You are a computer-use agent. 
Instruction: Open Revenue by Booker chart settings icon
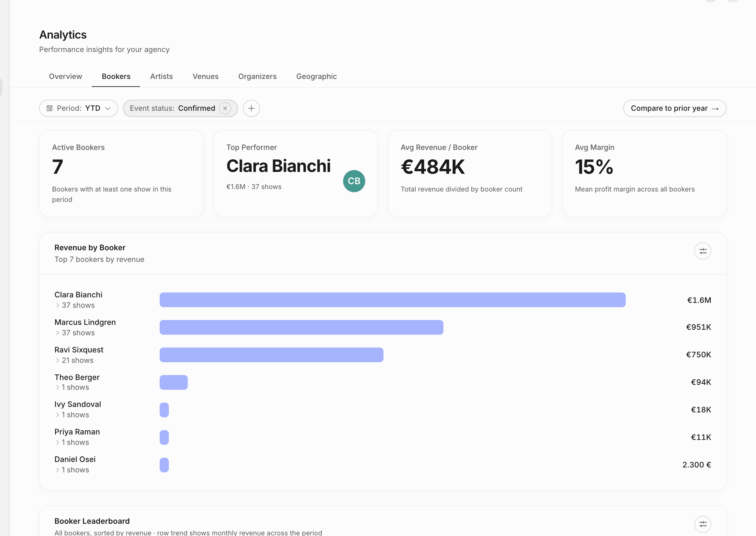coord(702,251)
